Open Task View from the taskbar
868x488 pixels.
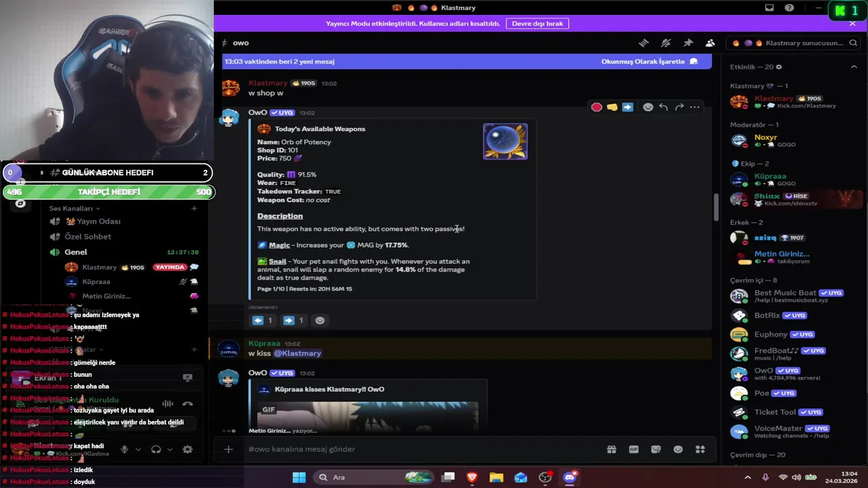[448, 477]
